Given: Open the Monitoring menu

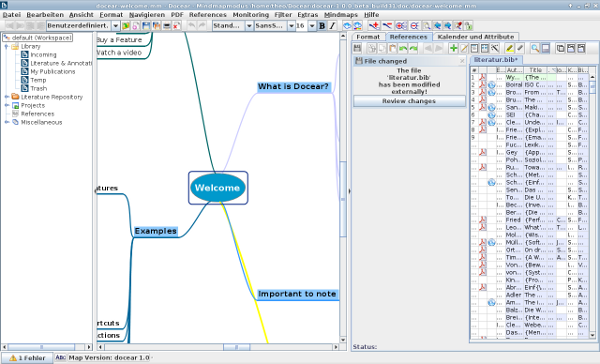Looking at the screenshot, I should 251,15.
